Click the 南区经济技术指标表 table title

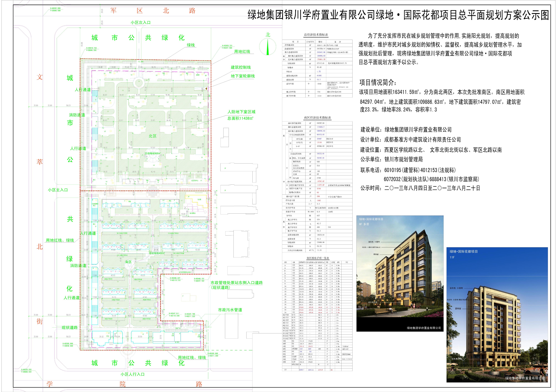(317, 117)
